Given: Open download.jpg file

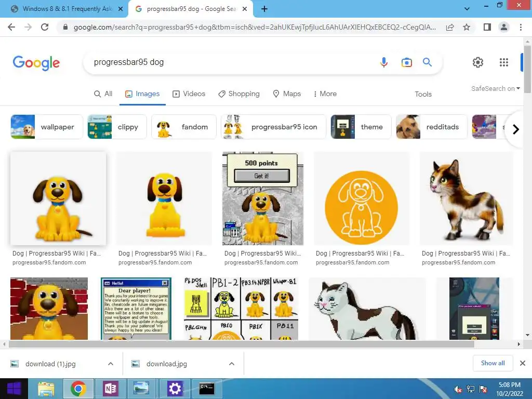Looking at the screenshot, I should tap(166, 364).
